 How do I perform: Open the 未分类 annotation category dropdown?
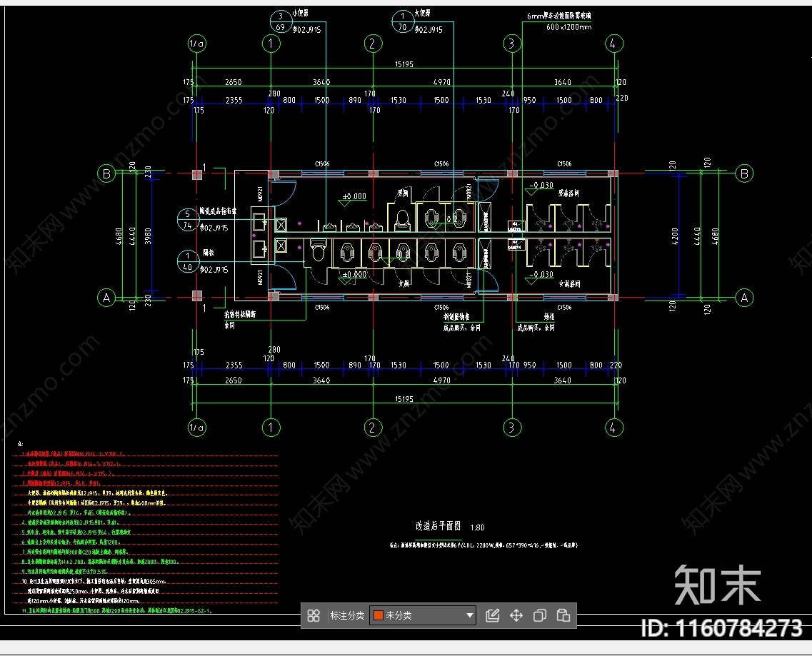(423, 615)
